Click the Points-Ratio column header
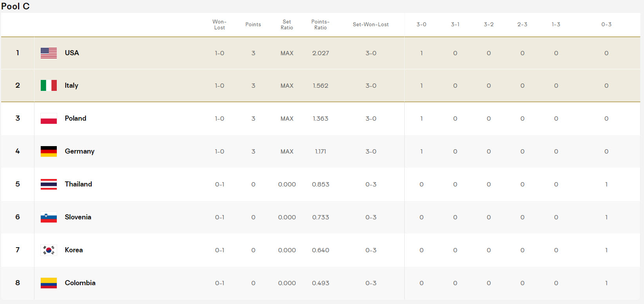Viewport: 644px width, 304px height. (320, 24)
